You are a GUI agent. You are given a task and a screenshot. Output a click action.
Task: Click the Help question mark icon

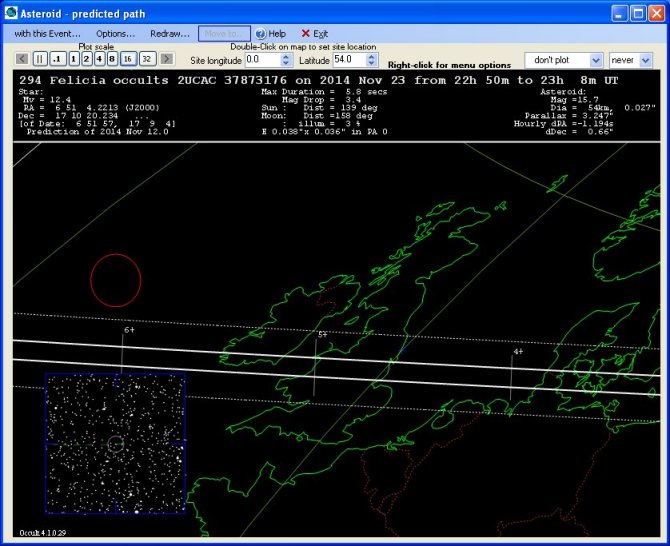pyautogui.click(x=260, y=33)
